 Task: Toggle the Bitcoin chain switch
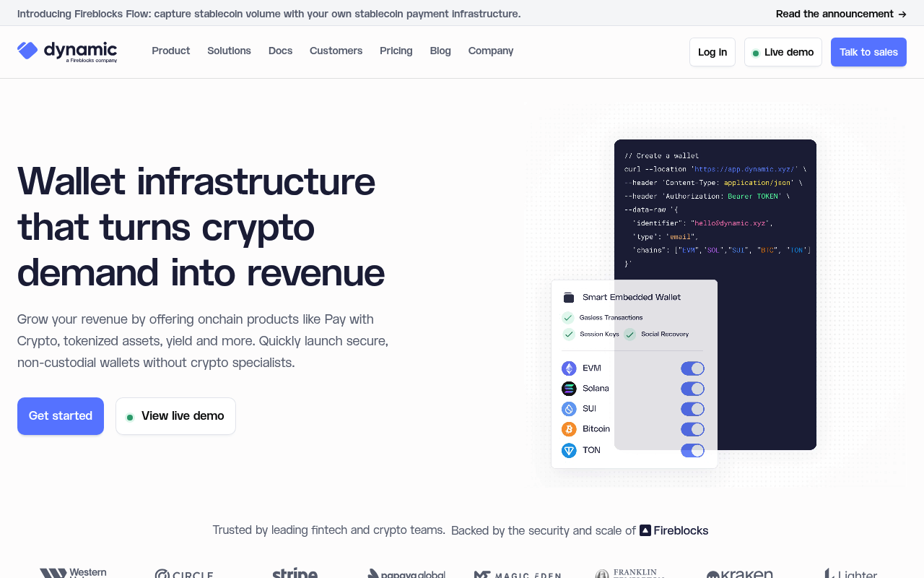(x=692, y=429)
